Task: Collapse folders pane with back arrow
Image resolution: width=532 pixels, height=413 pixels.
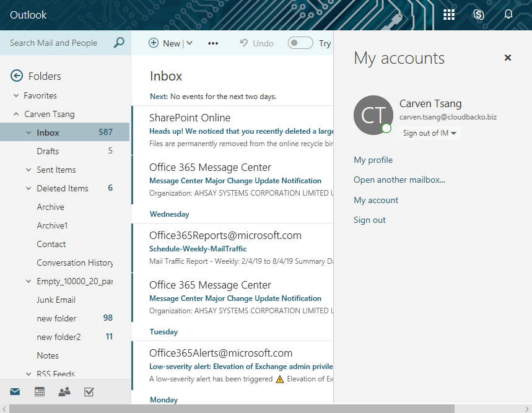Action: (17, 76)
